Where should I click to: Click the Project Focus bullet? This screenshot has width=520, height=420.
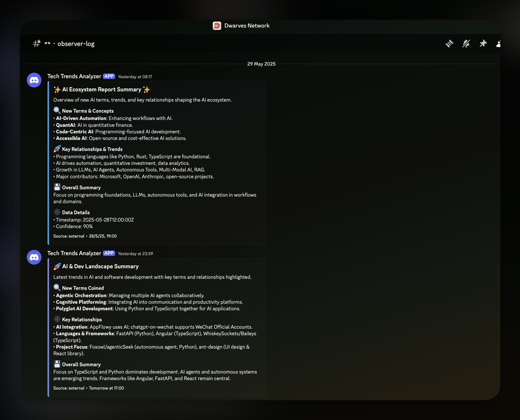click(151, 350)
